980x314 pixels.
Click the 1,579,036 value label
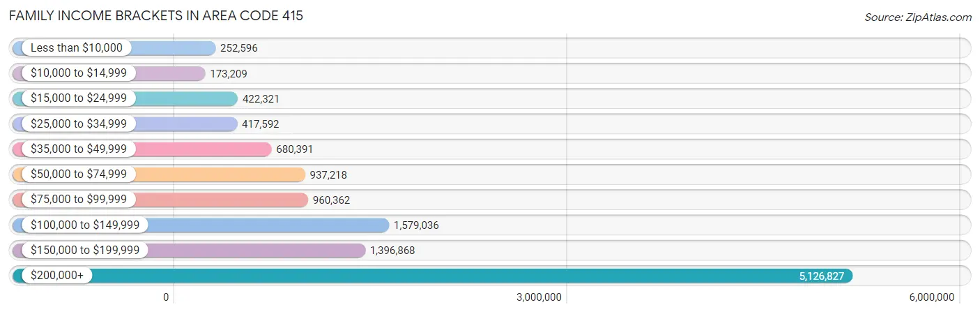tap(416, 225)
